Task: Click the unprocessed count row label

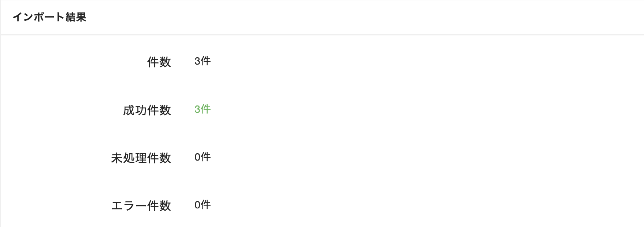Action: pyautogui.click(x=141, y=158)
